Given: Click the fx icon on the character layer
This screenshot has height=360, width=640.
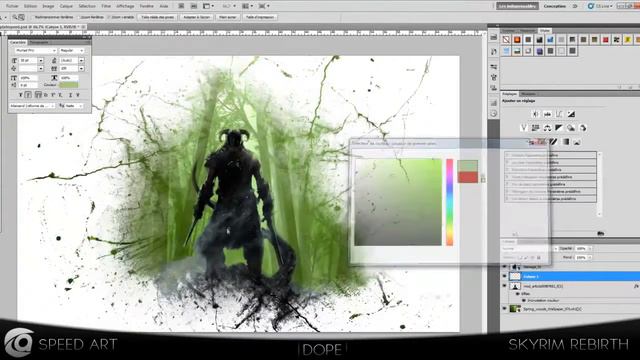Looking at the screenshot, I should pyautogui.click(x=636, y=287).
